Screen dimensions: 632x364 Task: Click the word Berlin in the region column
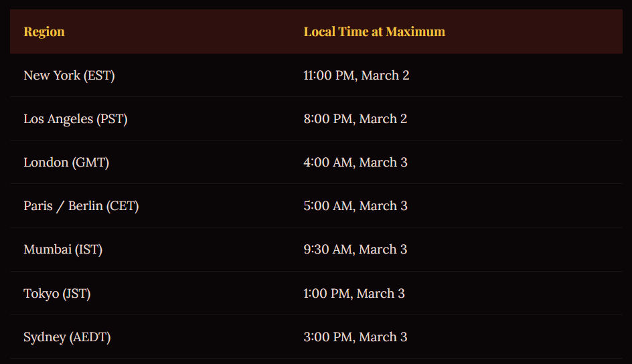tap(86, 206)
